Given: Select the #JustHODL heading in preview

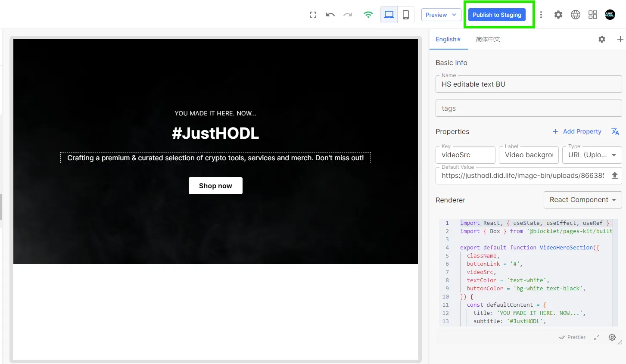Looking at the screenshot, I should (x=215, y=133).
